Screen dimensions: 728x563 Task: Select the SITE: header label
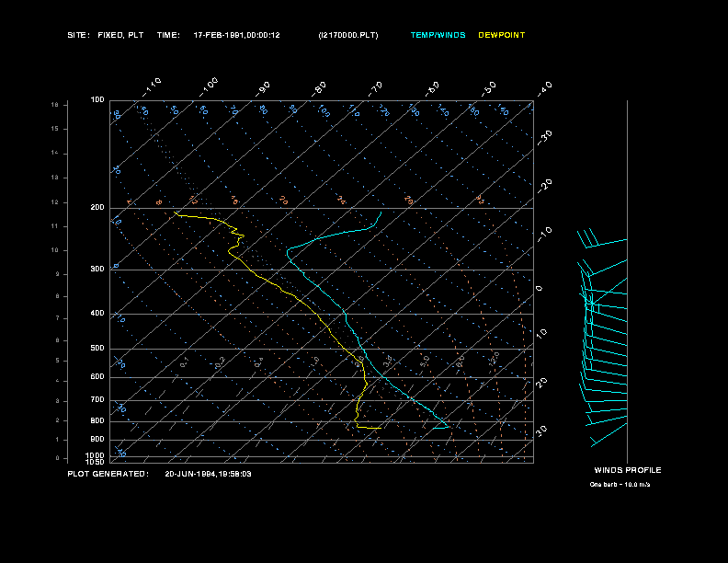[x=78, y=35]
